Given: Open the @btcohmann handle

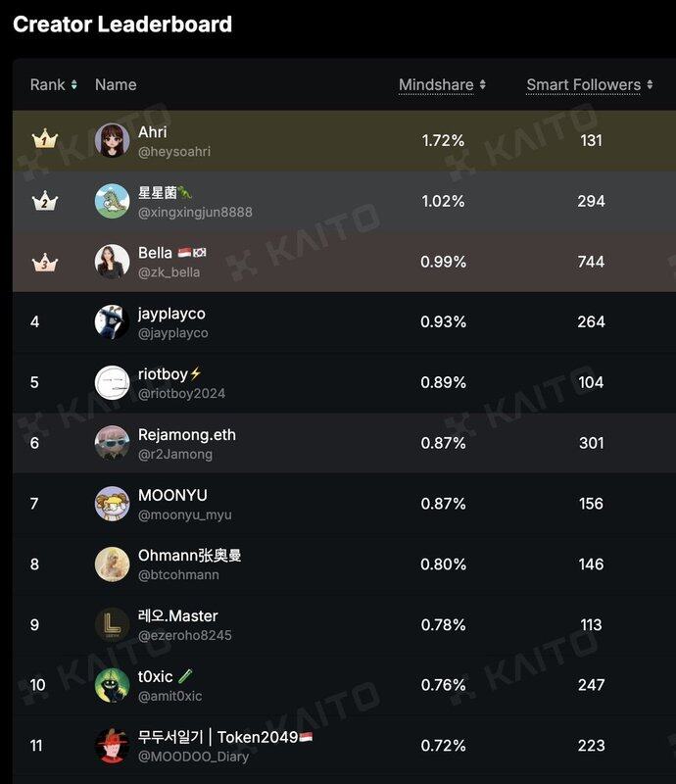Looking at the screenshot, I should (x=178, y=575).
